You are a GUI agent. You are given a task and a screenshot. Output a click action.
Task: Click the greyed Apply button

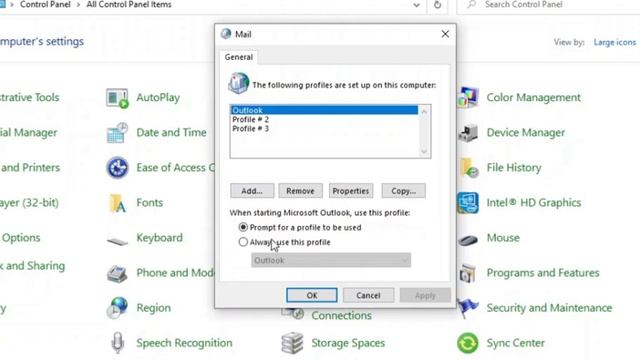(425, 296)
